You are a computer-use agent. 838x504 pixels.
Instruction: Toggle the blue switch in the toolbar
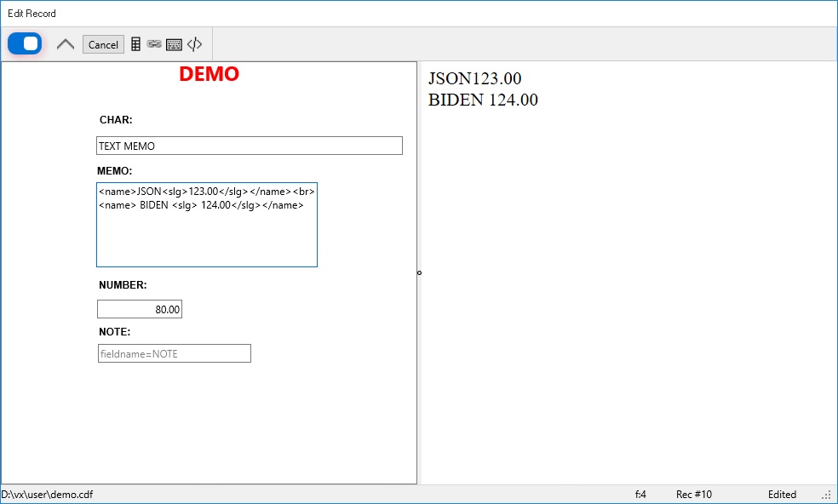(25, 43)
